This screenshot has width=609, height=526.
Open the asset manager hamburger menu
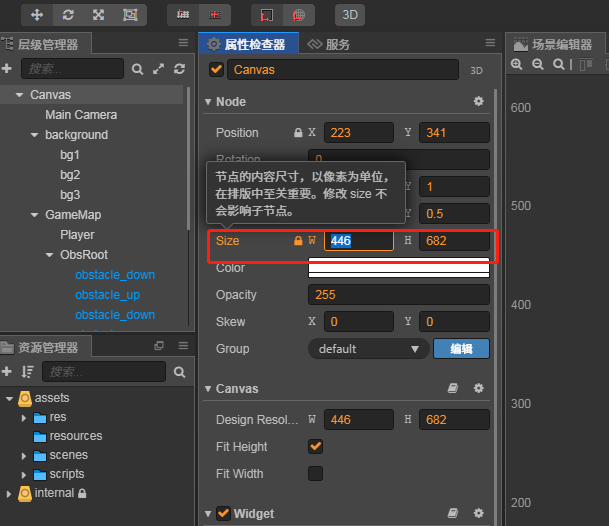point(183,345)
